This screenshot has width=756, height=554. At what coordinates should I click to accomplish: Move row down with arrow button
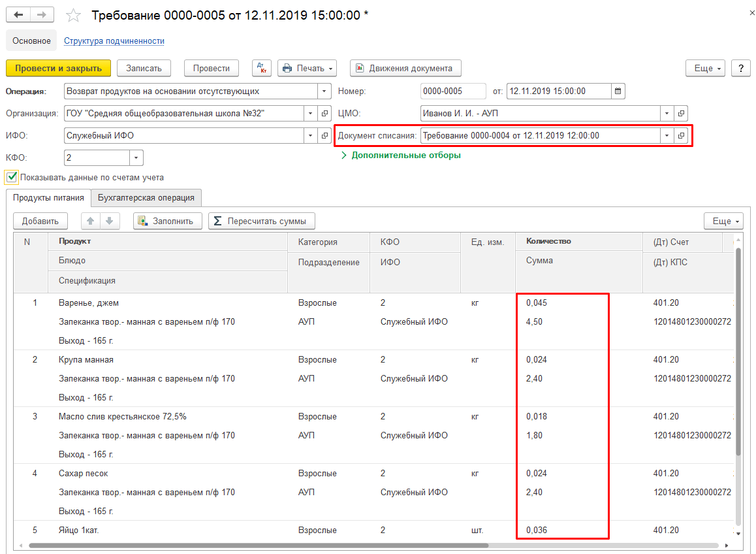(109, 221)
